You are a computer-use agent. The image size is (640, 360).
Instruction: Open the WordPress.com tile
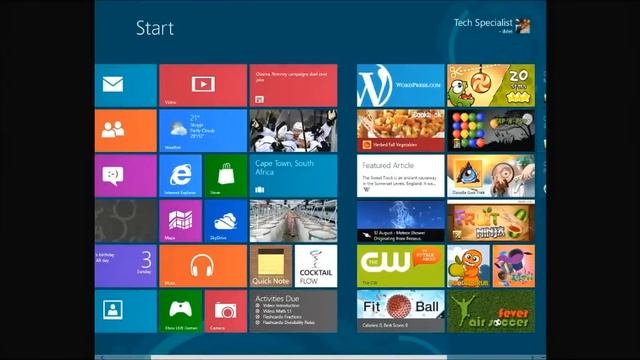[401, 85]
